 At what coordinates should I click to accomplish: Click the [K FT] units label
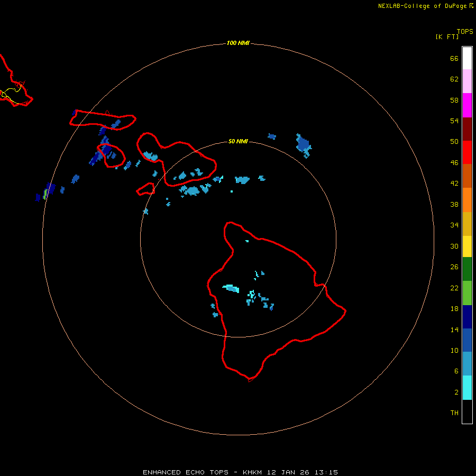click(x=447, y=36)
